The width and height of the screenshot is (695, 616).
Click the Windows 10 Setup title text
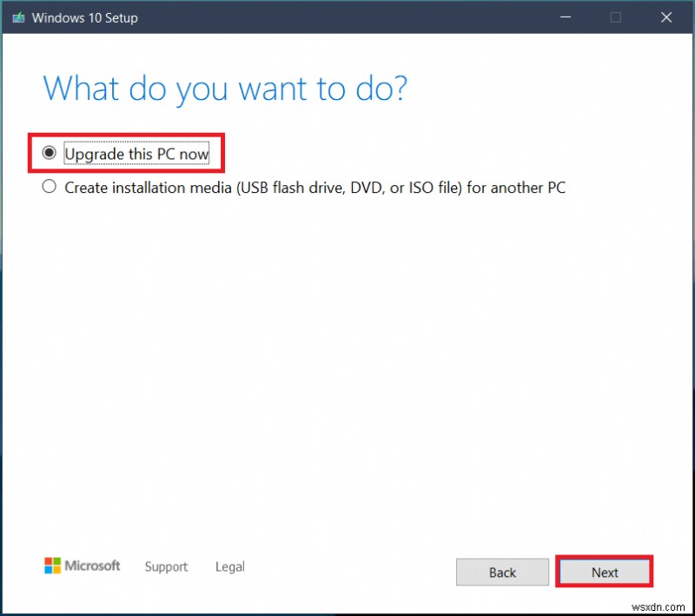point(83,17)
